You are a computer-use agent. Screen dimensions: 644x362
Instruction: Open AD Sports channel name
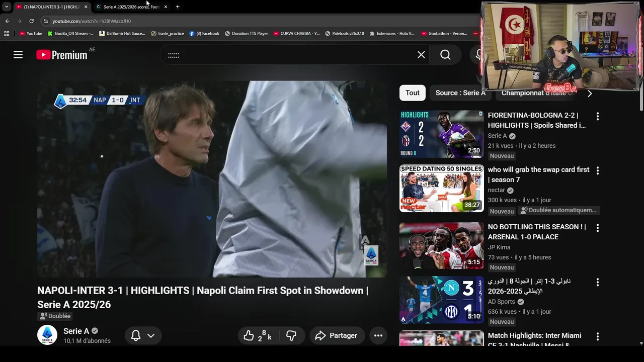(502, 302)
